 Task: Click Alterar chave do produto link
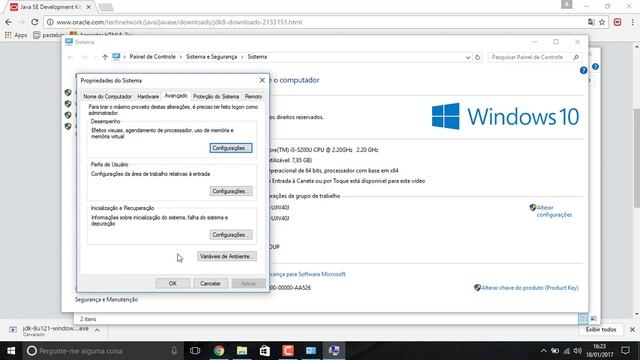[x=529, y=288]
